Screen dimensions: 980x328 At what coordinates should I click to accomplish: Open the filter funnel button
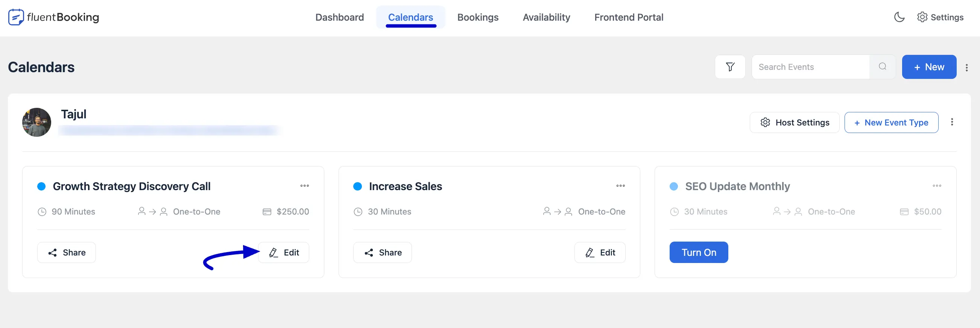click(x=730, y=67)
